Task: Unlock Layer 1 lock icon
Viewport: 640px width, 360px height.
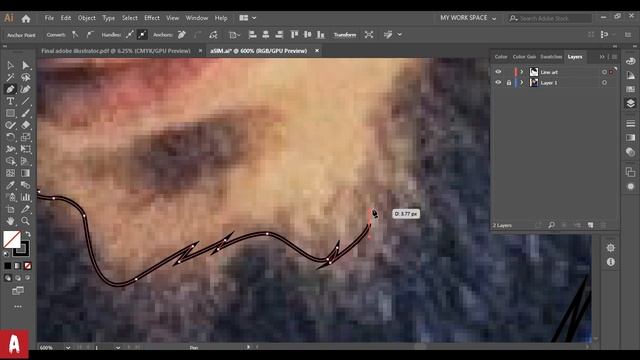Action: pyautogui.click(x=509, y=82)
